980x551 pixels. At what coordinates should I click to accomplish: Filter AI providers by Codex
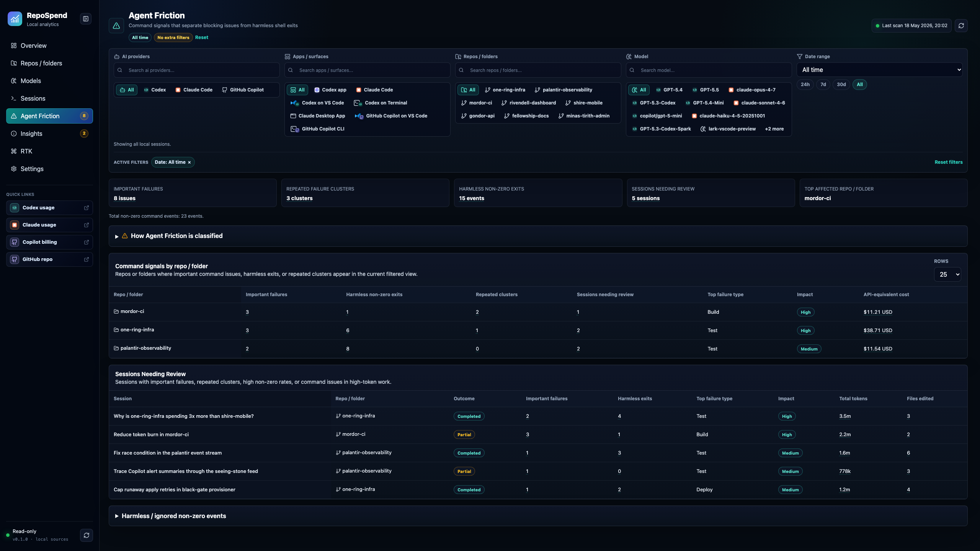[155, 90]
